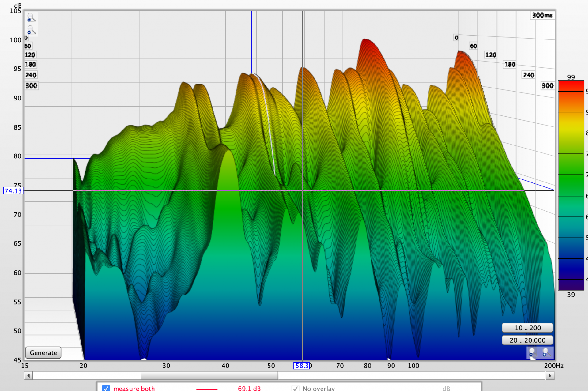588x391 pixels.
Task: Click vertical zoom-in magnifier at top-left
Action: click(x=31, y=18)
